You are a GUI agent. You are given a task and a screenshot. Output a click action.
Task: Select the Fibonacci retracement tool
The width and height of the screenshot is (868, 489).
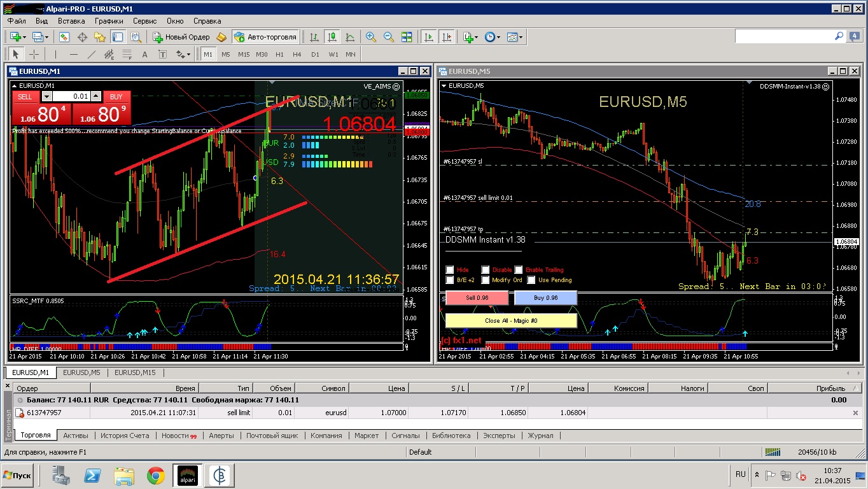(127, 54)
